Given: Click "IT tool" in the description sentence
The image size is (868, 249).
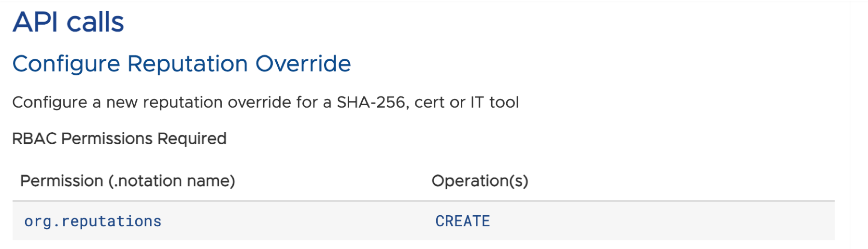Looking at the screenshot, I should click(495, 102).
